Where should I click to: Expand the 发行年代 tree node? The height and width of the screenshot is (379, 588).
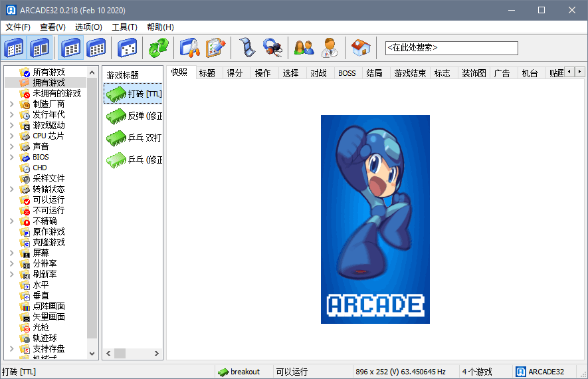[x=11, y=115]
